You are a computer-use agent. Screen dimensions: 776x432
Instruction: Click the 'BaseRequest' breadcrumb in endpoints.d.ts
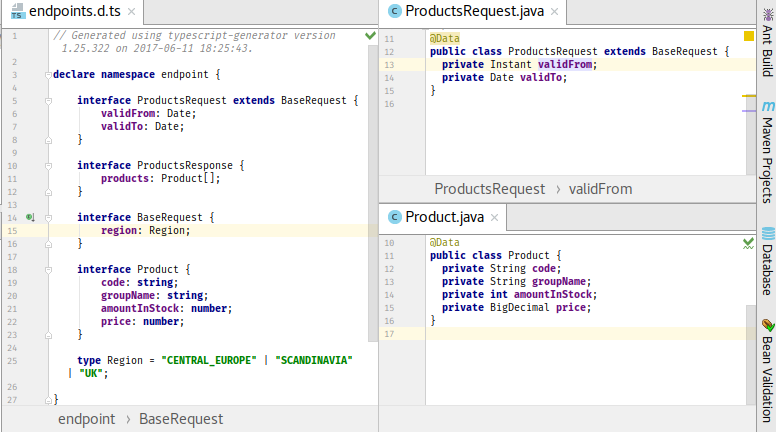click(x=181, y=419)
